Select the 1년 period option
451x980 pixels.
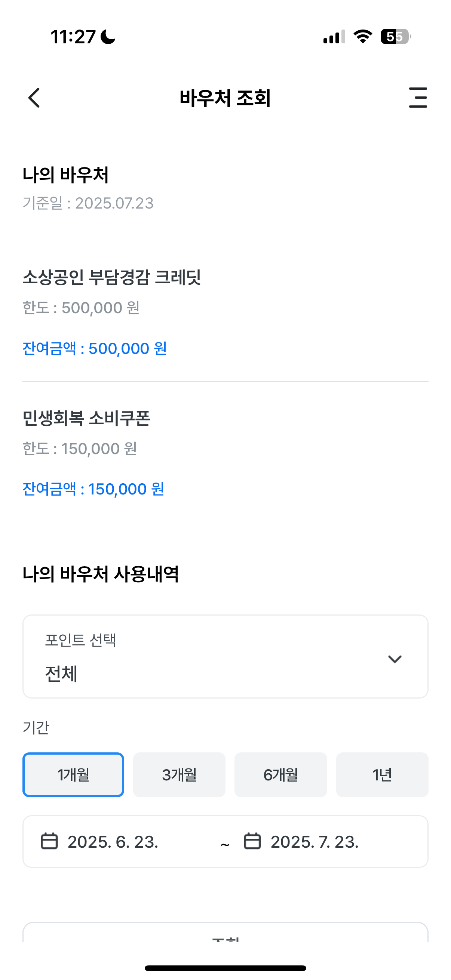pos(382,774)
